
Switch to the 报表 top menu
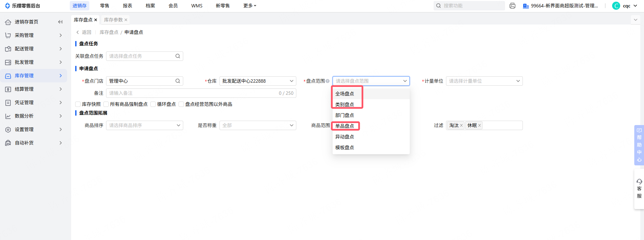coord(128,6)
